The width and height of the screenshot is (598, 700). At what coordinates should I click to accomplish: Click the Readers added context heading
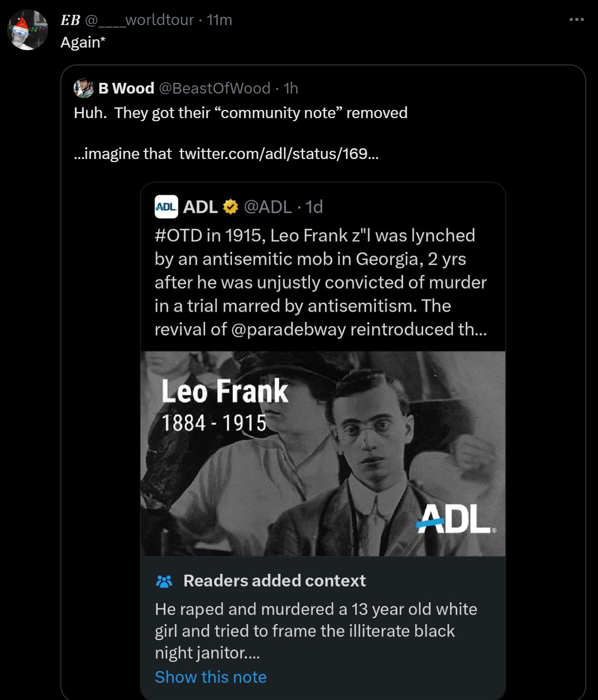point(274,581)
